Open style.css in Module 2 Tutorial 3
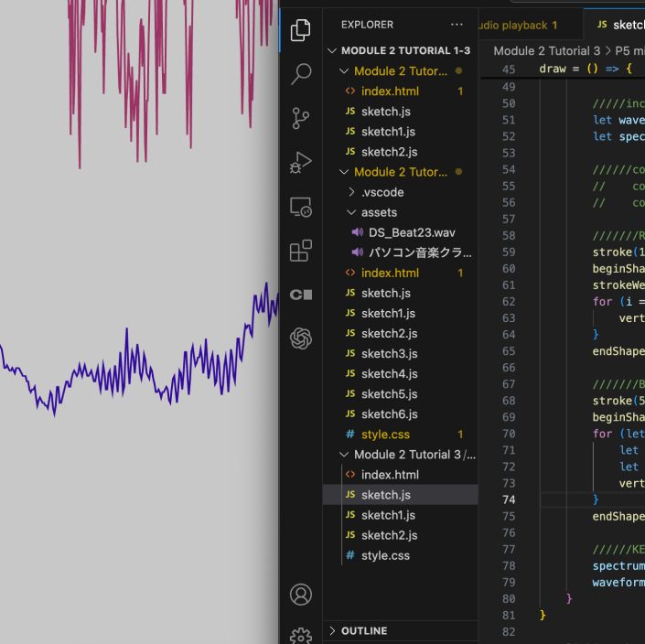Viewport: 645px width, 644px height. click(400, 555)
